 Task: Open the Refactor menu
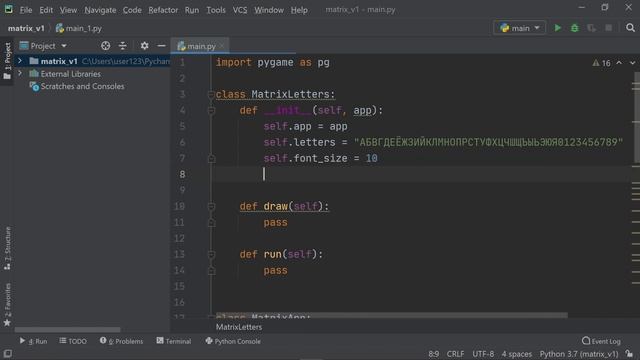point(163,10)
